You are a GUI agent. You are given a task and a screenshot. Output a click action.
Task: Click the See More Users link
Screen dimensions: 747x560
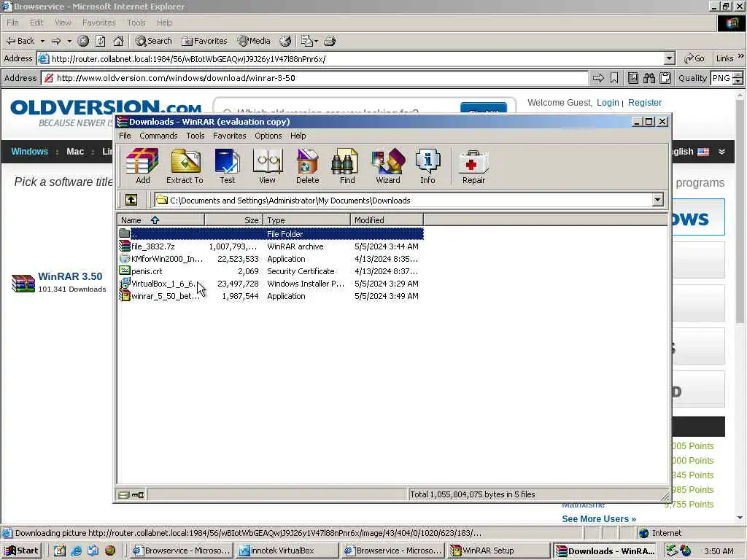(x=599, y=518)
